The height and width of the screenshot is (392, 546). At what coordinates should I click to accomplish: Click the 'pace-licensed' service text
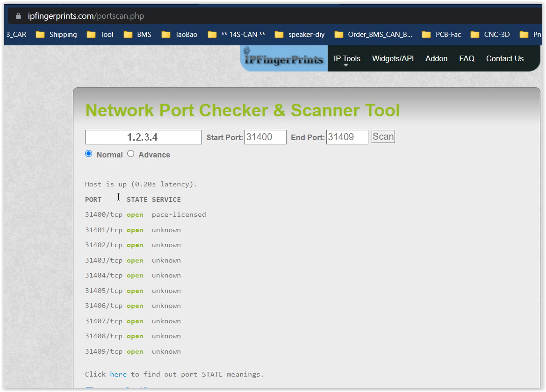click(179, 215)
